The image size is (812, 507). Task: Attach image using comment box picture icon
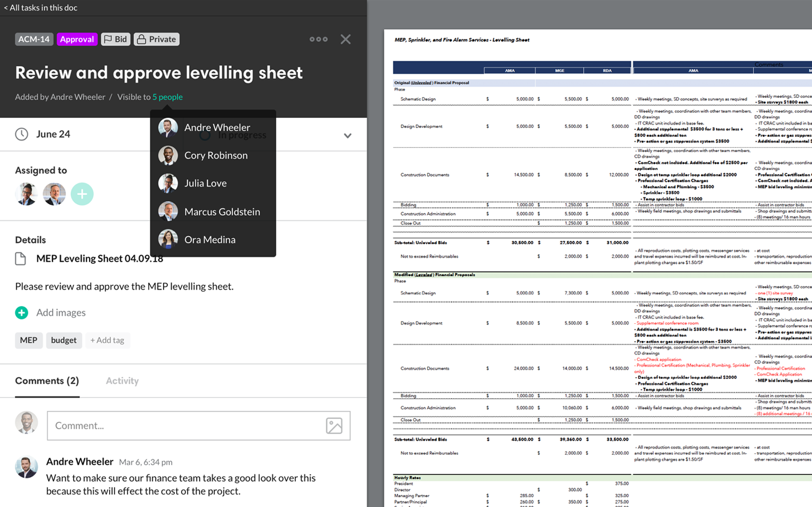point(334,426)
